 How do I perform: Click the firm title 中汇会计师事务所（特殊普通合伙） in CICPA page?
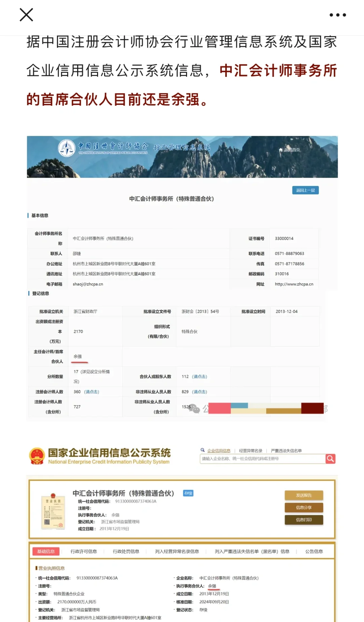172,199
